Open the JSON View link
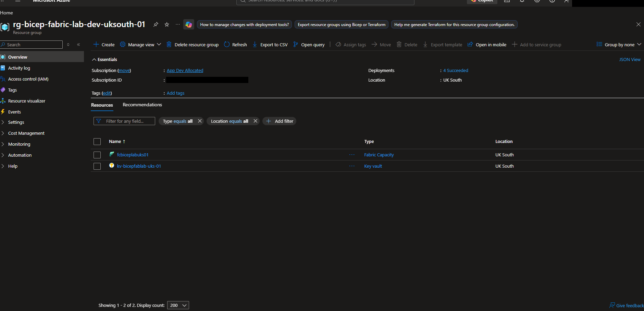This screenshot has height=311, width=644. (x=630, y=59)
